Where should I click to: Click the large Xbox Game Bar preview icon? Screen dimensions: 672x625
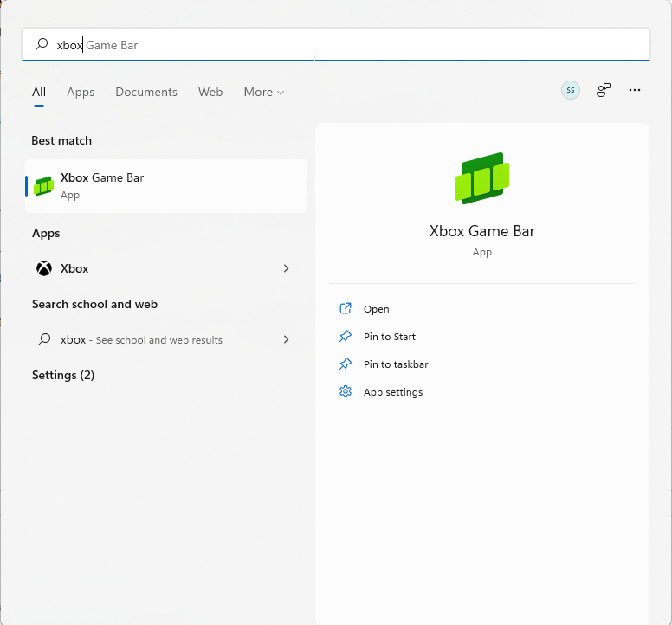[x=481, y=178]
